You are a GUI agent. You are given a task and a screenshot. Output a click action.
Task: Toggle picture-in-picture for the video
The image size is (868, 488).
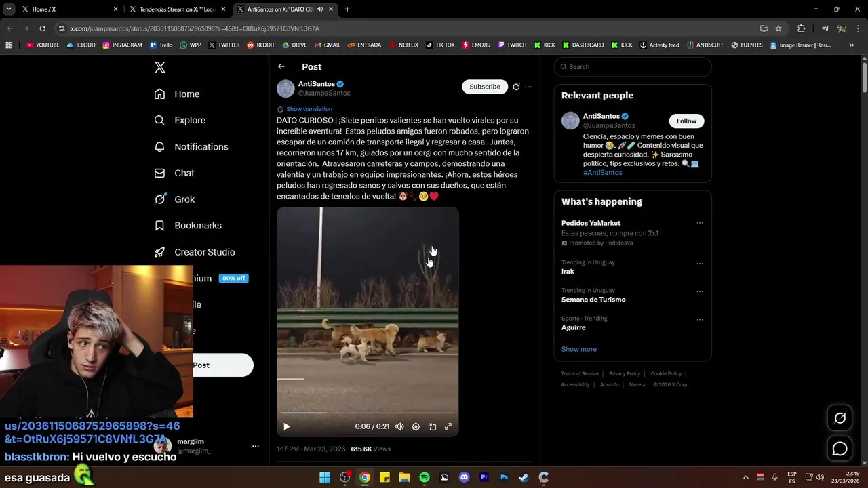432,426
